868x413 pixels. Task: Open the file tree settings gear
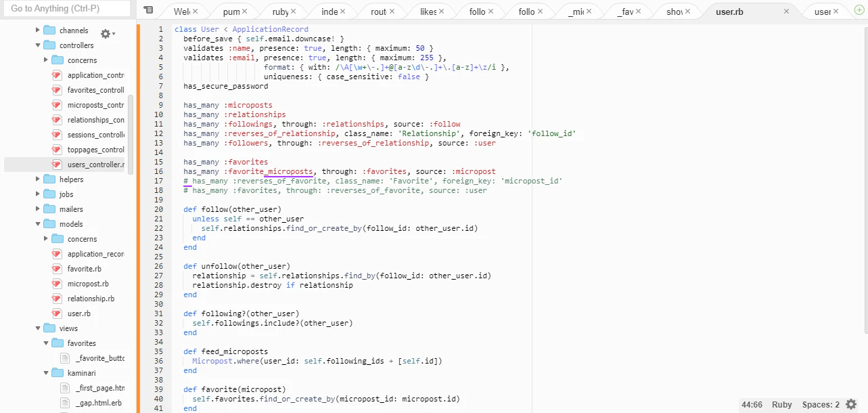[108, 34]
